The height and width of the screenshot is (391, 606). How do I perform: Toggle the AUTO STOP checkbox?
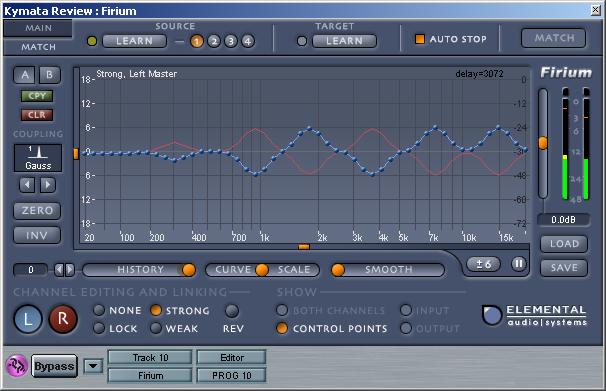click(420, 39)
